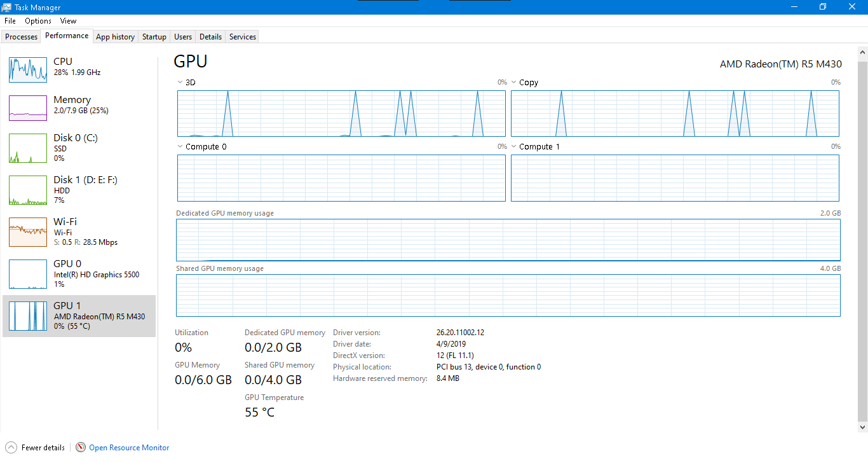
Task: Select the Memory usage graph thumbnail
Action: coord(28,108)
